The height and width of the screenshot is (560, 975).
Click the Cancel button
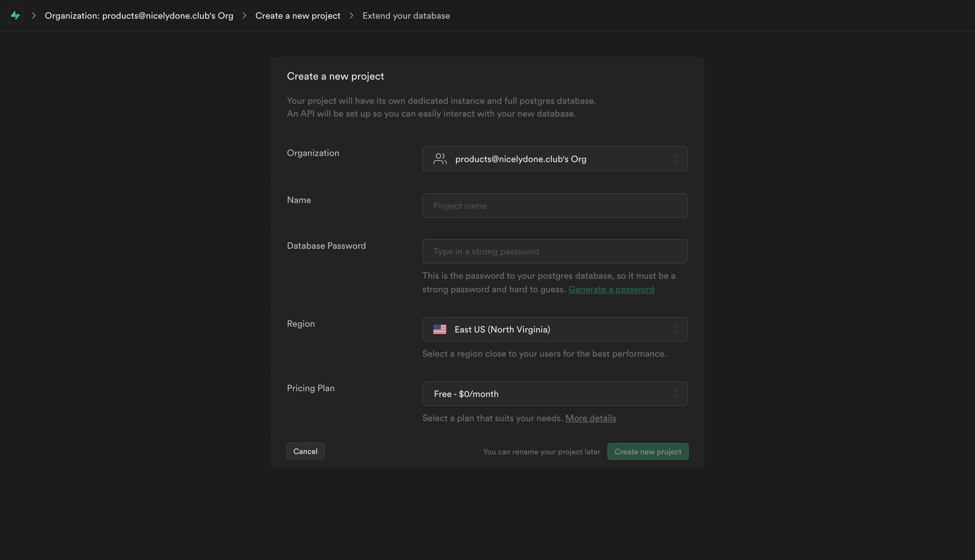point(305,451)
